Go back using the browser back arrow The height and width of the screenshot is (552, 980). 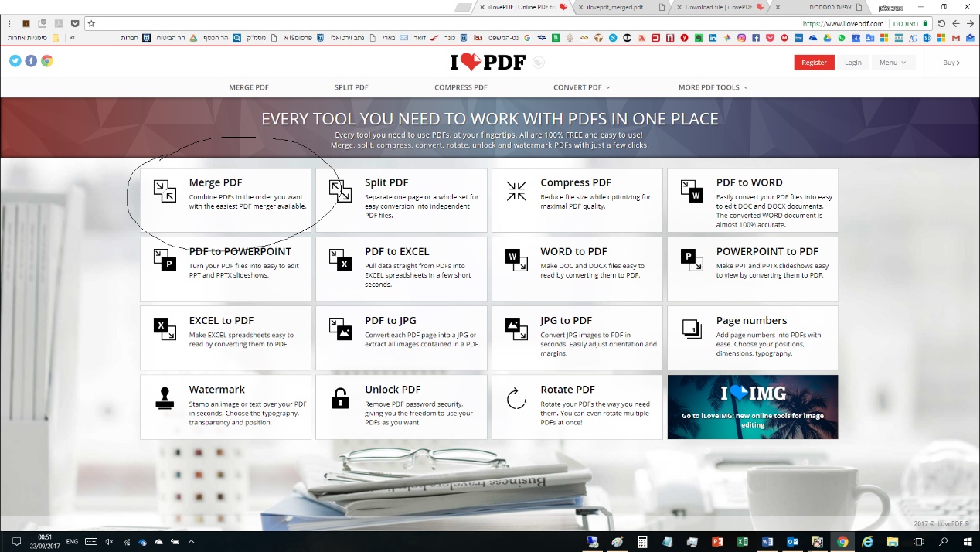pyautogui.click(x=970, y=24)
